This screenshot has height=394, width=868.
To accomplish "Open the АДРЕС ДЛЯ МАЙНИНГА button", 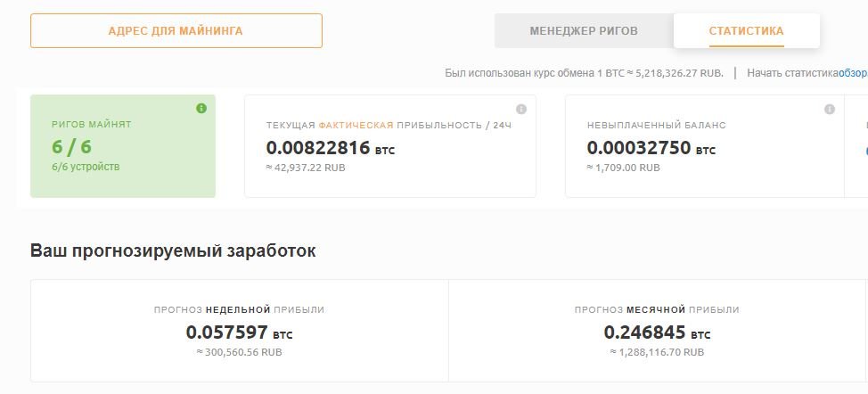I will (x=176, y=31).
